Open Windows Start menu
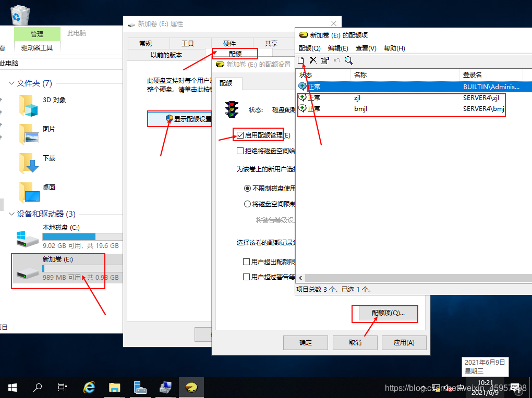Screen dimensions: 532x398 [x=13, y=388]
